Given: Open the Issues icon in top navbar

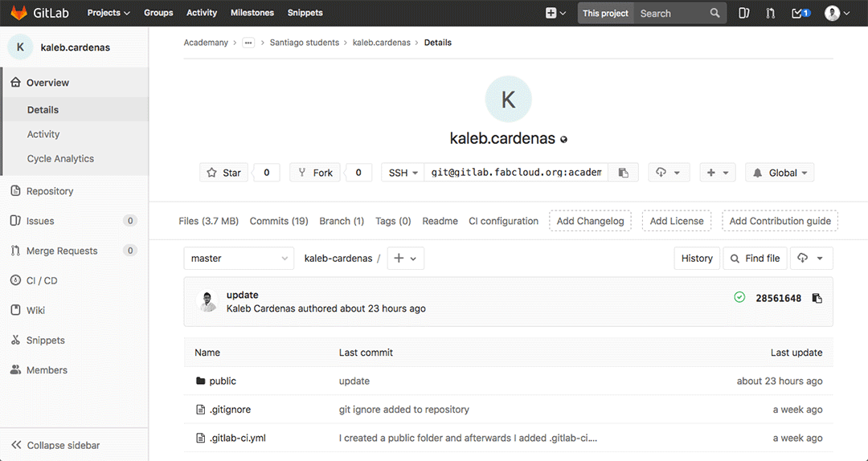Looking at the screenshot, I should pos(744,13).
